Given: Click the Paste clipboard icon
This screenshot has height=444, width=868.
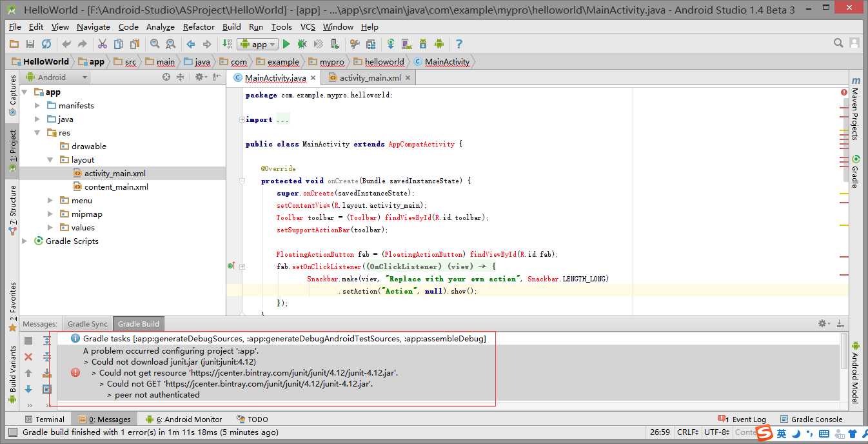Looking at the screenshot, I should [135, 44].
